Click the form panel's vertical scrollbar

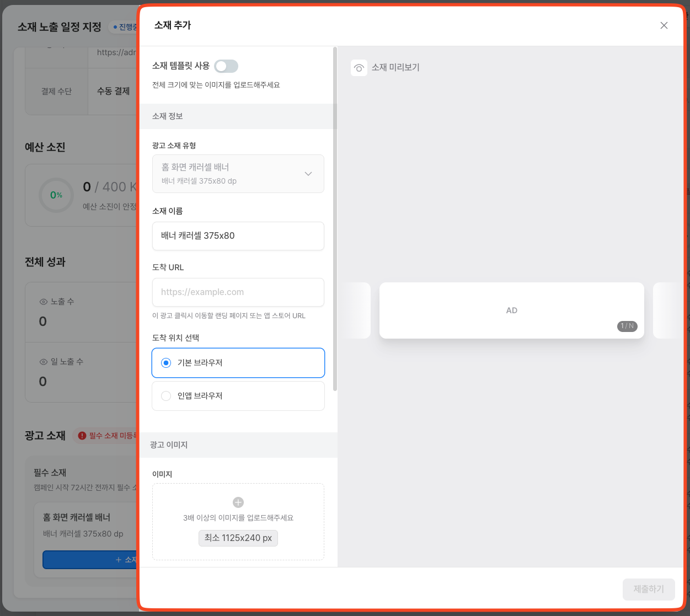point(335,221)
